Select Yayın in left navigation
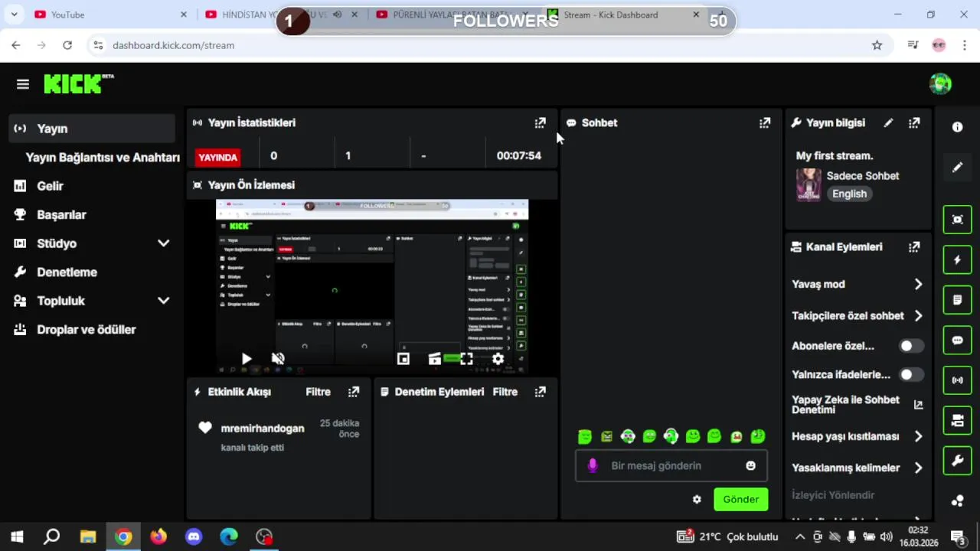This screenshot has width=980, height=551. coord(93,129)
